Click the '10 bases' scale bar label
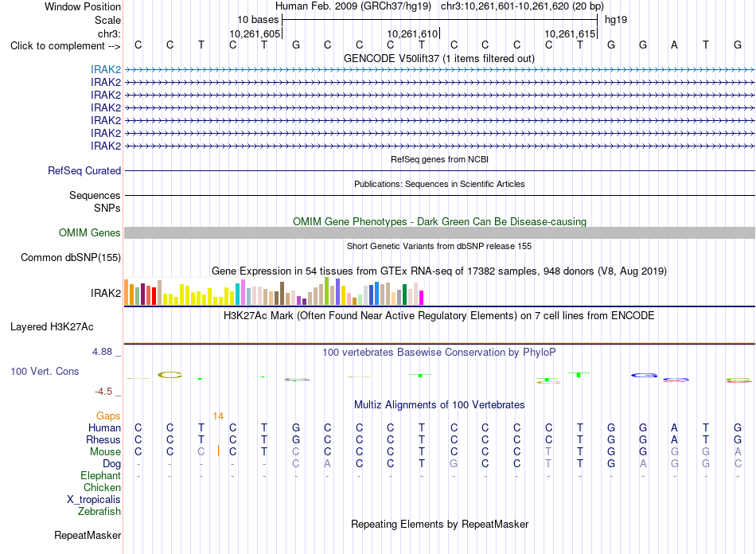The image size is (756, 554). (258, 20)
